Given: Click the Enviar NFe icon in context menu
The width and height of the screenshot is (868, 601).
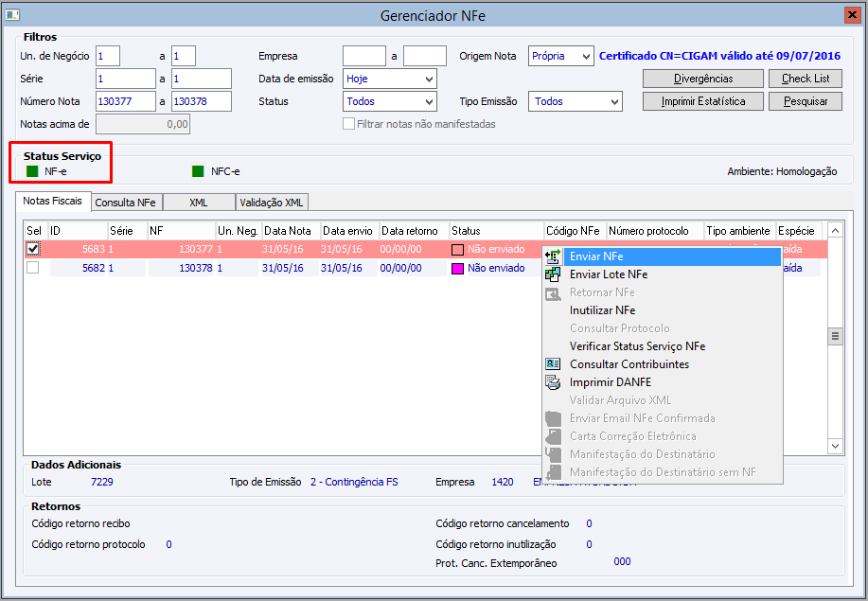Looking at the screenshot, I should click(x=553, y=256).
